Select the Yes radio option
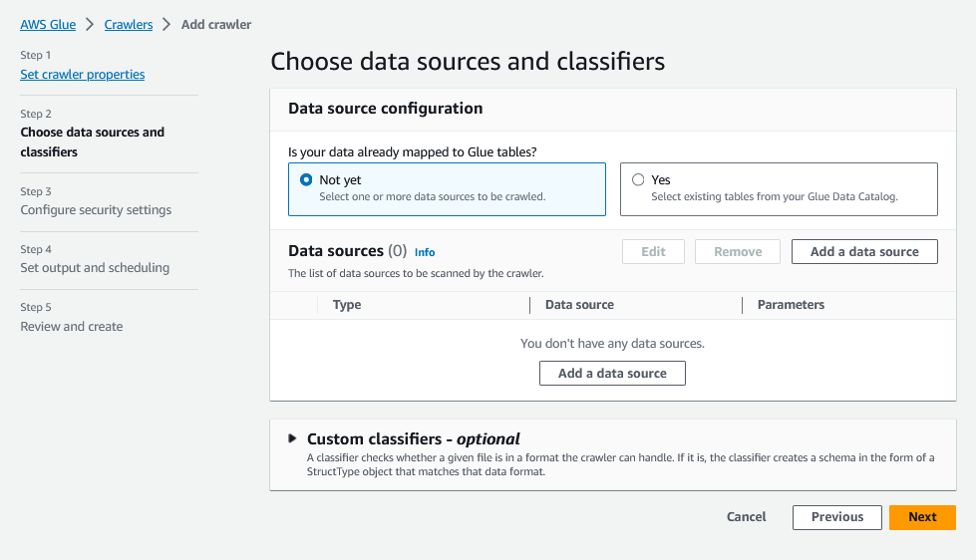The width and height of the screenshot is (976, 560). pyautogui.click(x=638, y=179)
